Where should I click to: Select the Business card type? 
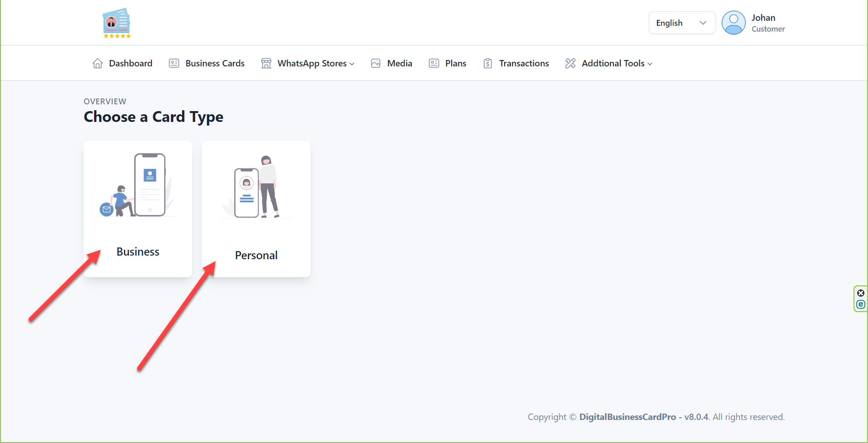(138, 252)
